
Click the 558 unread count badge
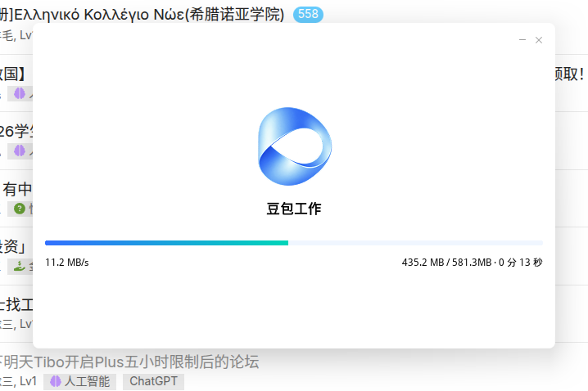tap(308, 14)
